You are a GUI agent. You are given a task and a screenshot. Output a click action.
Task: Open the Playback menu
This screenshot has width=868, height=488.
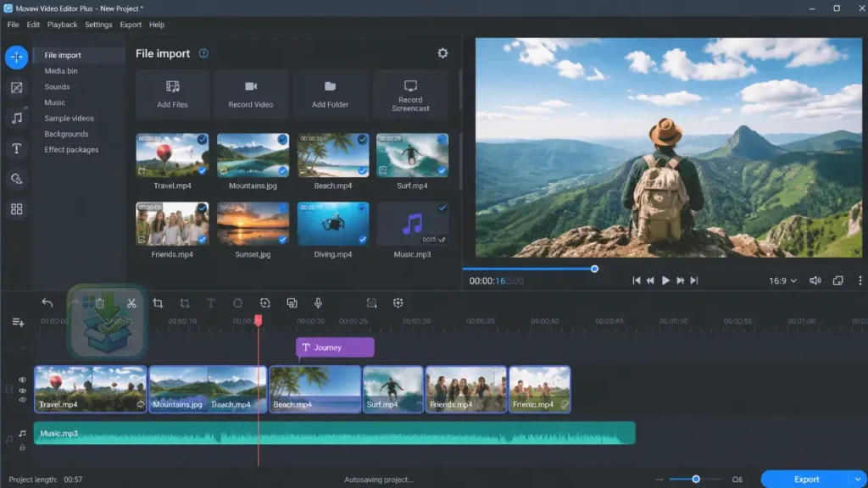pyautogui.click(x=62, y=25)
